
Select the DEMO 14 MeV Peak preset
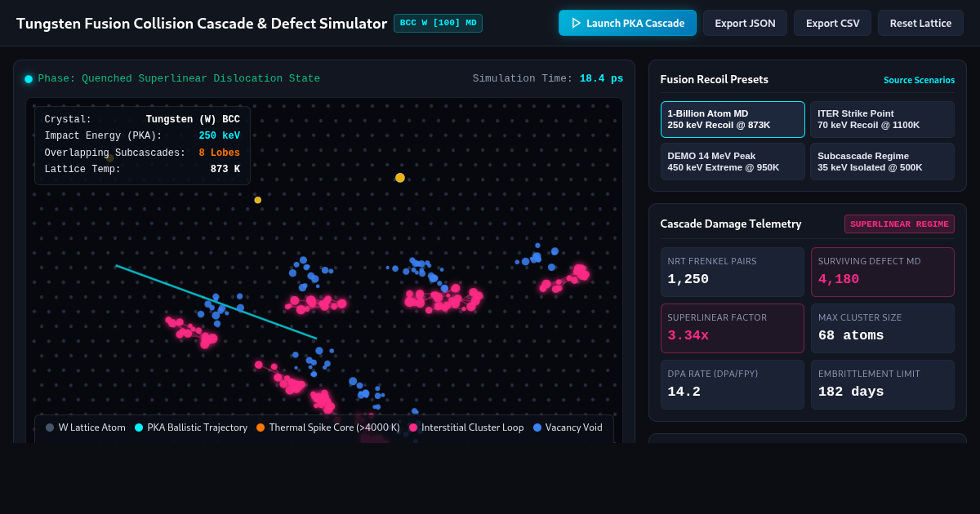[733, 162]
